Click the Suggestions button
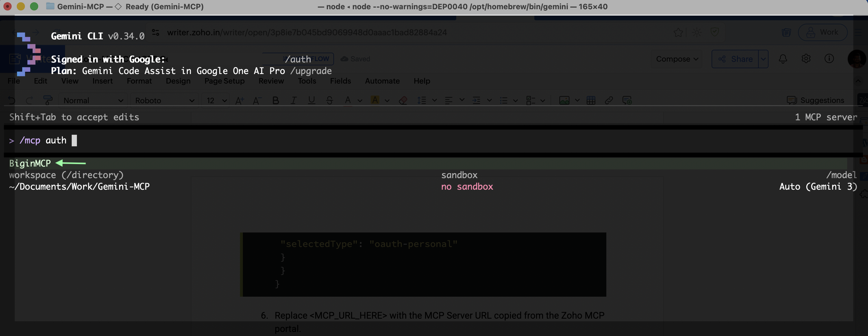 pos(815,100)
